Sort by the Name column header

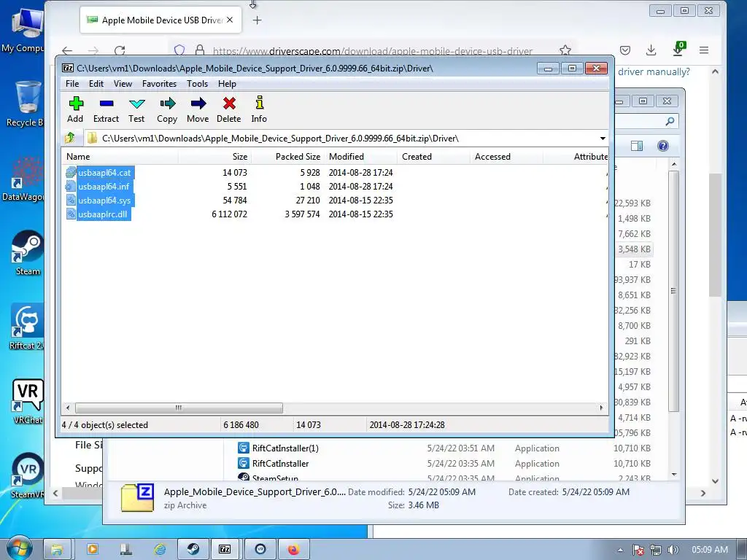(120, 157)
